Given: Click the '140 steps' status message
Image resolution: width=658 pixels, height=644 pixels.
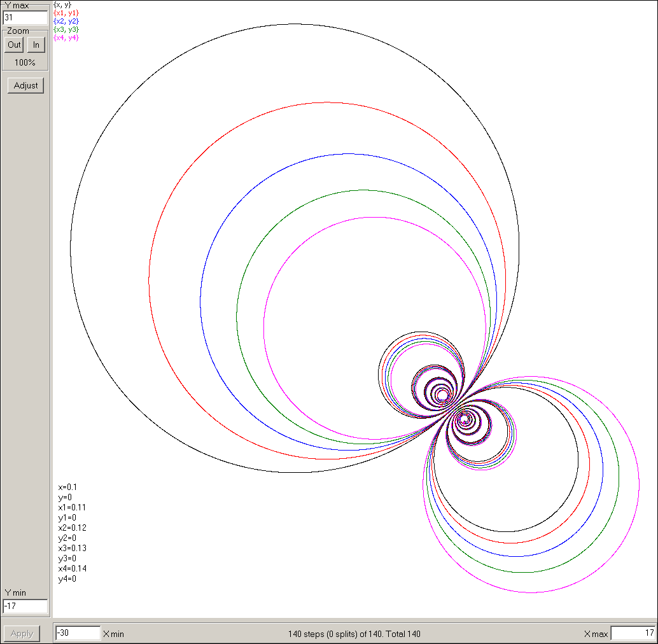Looking at the screenshot, I should click(354, 634).
